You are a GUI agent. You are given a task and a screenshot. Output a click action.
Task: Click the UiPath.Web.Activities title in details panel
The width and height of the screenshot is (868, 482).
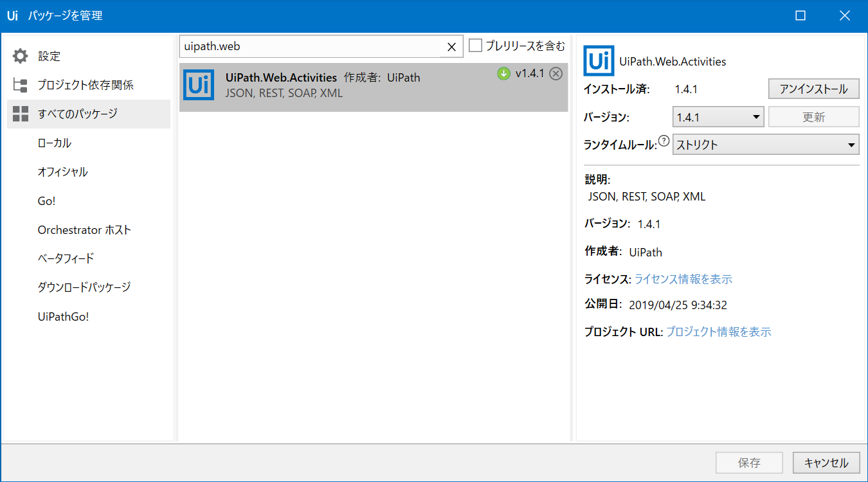coord(673,62)
